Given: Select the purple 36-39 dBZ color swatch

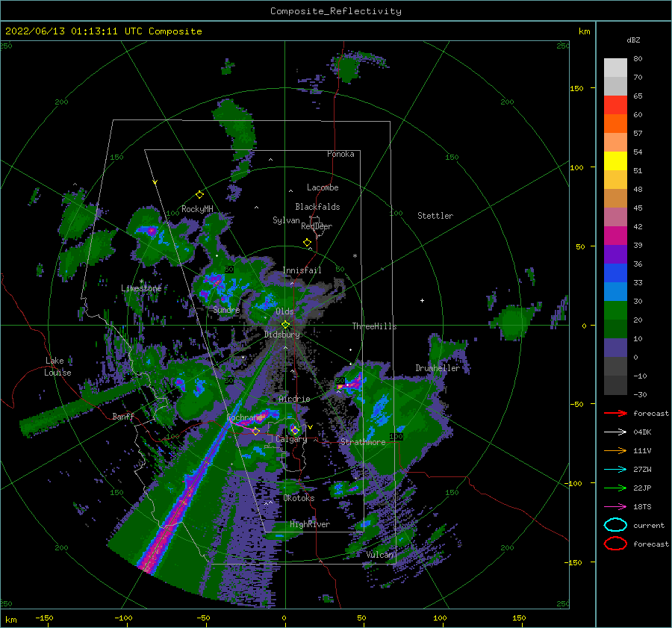Looking at the screenshot, I should click(615, 255).
